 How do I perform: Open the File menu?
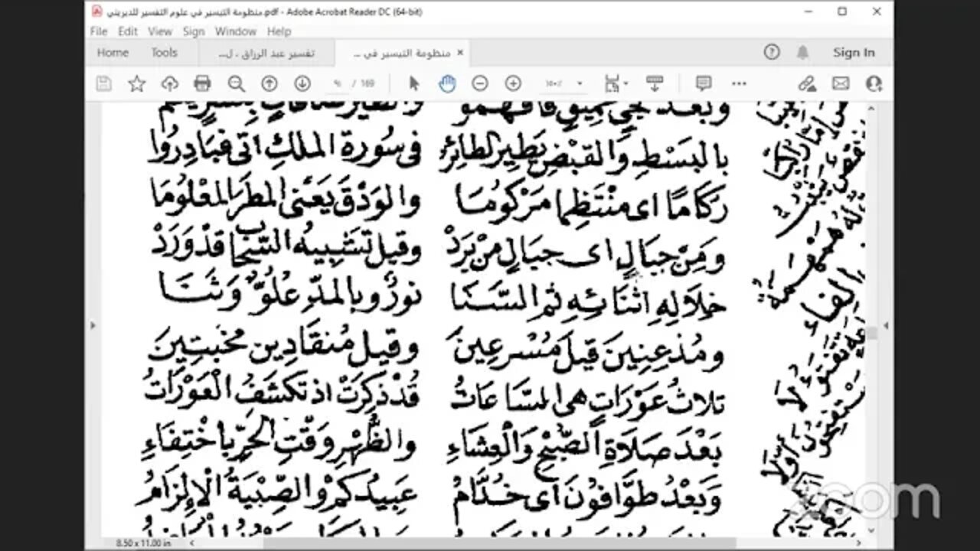pyautogui.click(x=99, y=31)
